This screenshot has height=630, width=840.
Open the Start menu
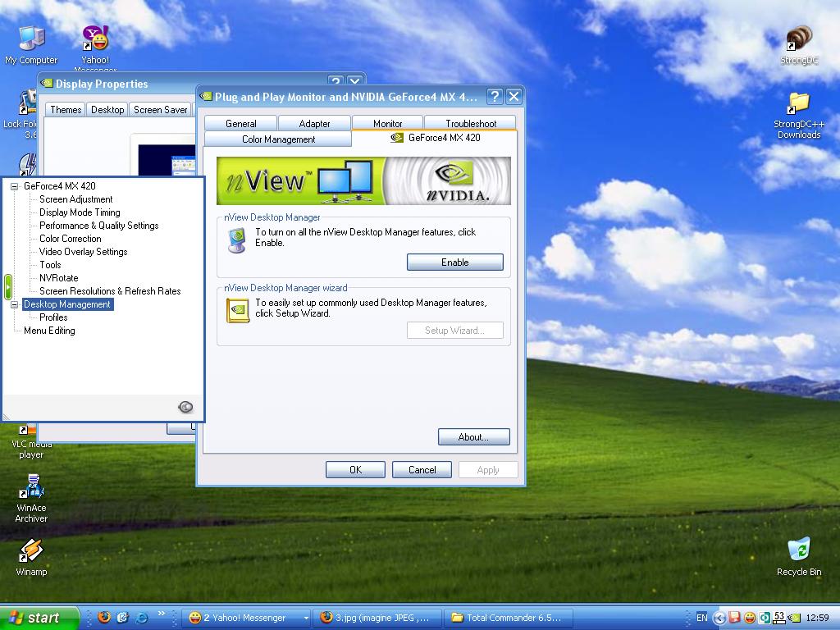pos(39,618)
